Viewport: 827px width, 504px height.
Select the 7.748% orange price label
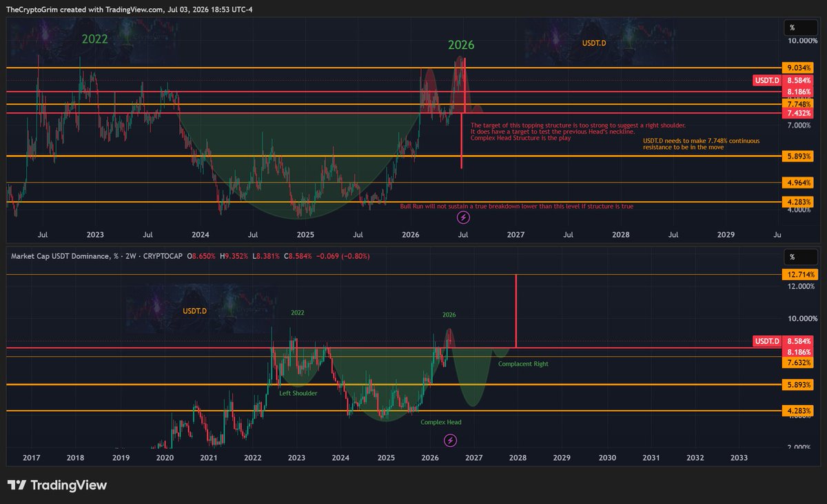pos(798,104)
